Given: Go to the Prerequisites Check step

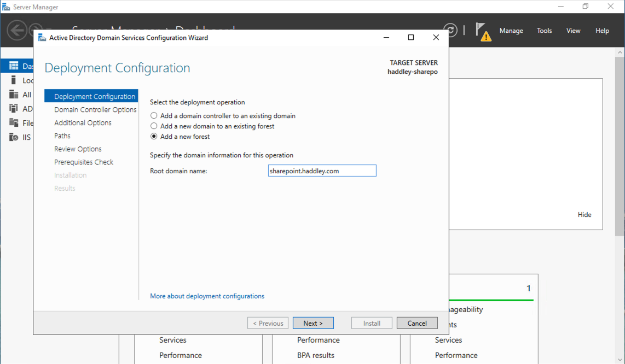Looking at the screenshot, I should pyautogui.click(x=84, y=162).
